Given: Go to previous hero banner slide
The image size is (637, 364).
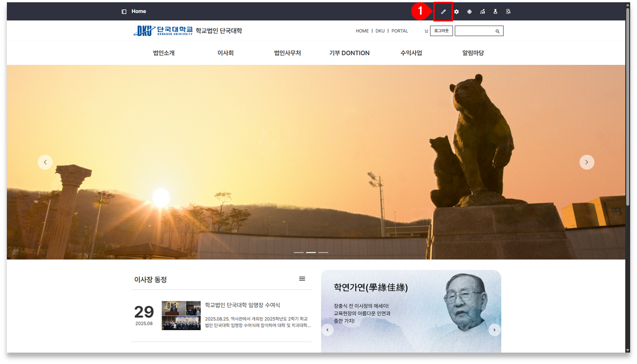Looking at the screenshot, I should (45, 162).
